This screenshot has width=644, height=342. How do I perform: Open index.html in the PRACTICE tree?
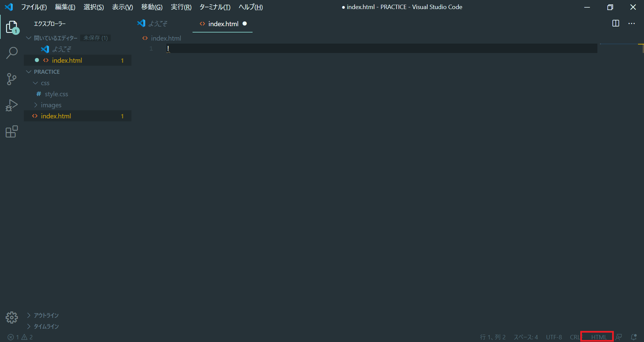pos(78,116)
